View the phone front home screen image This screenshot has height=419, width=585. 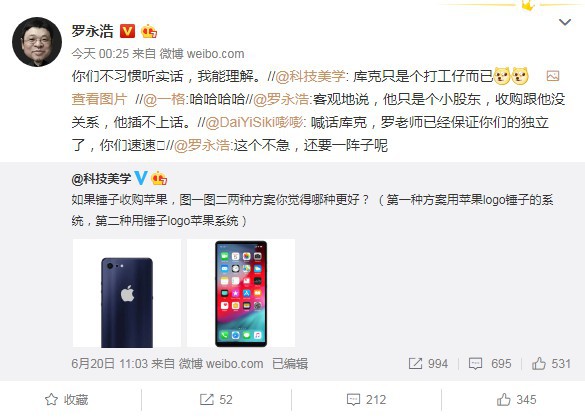point(241,293)
